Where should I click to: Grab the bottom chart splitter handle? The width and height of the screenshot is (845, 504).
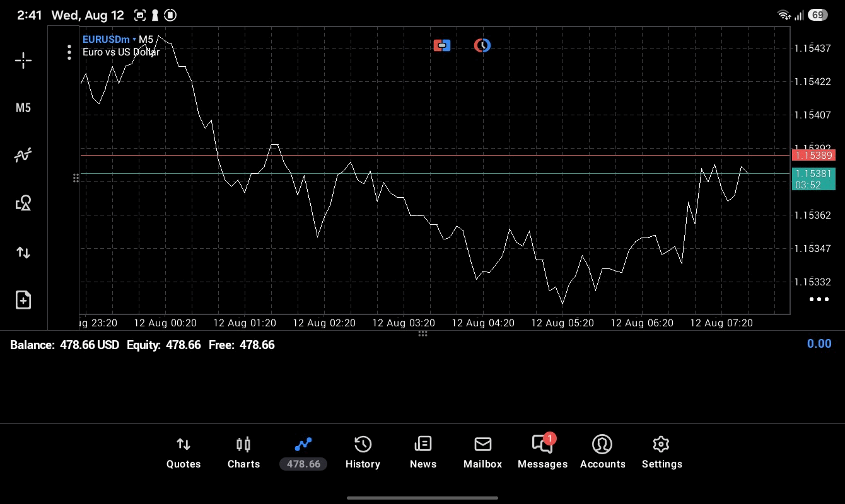[422, 333]
